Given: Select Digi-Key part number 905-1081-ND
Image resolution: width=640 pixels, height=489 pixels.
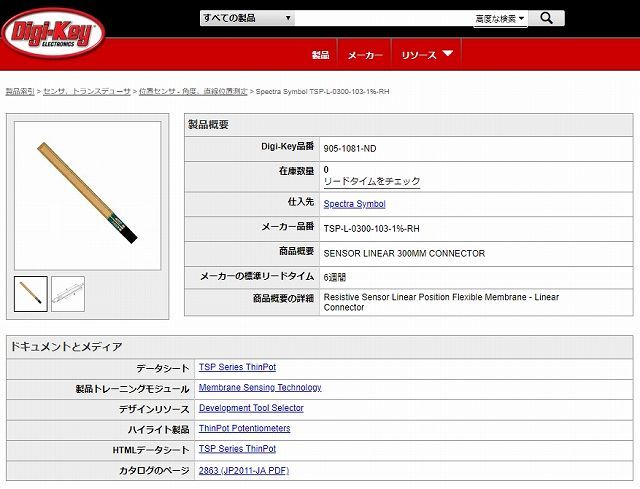Looking at the screenshot, I should click(x=350, y=149).
